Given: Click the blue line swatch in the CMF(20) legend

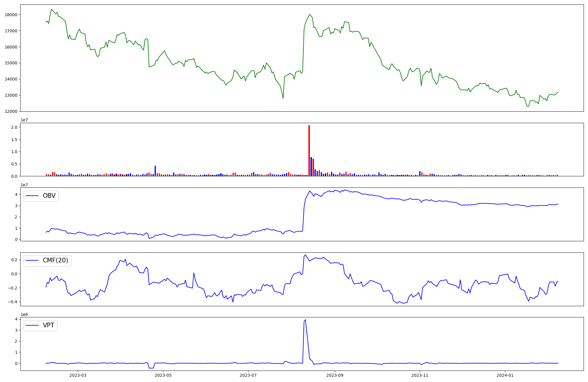Looking at the screenshot, I should [x=32, y=261].
